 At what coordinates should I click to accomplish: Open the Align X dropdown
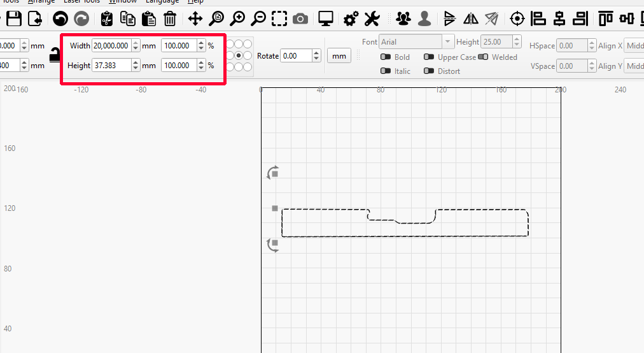pyautogui.click(x=634, y=46)
